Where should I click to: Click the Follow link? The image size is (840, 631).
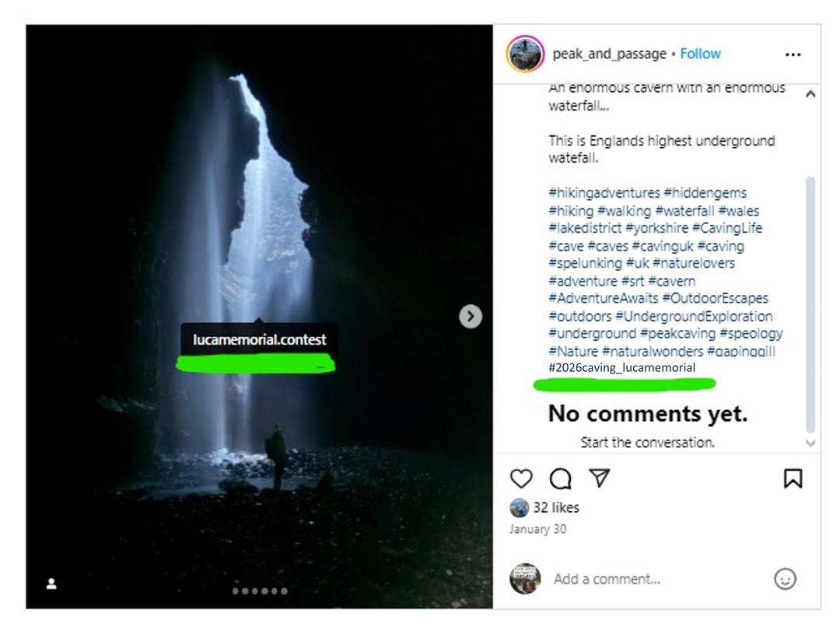coord(700,54)
